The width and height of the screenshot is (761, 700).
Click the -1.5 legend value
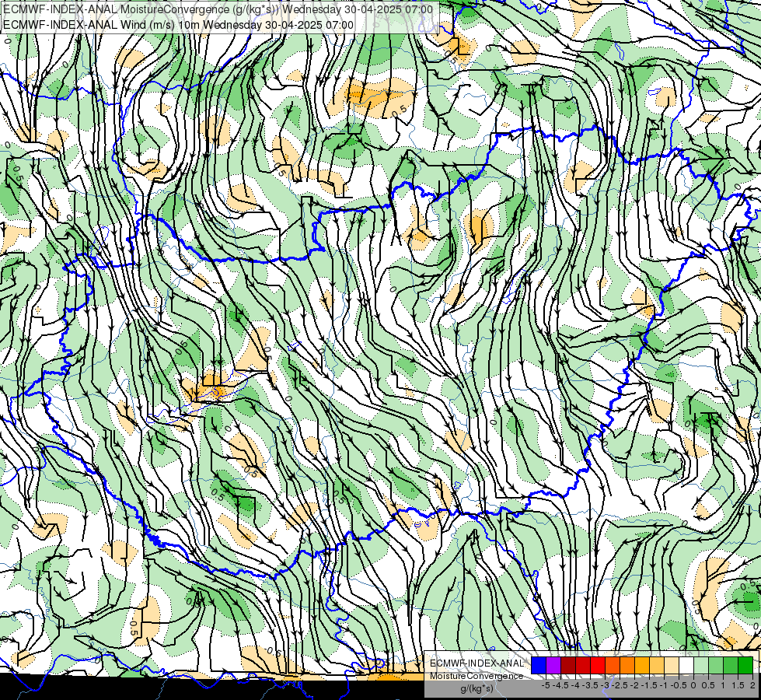[x=650, y=685]
